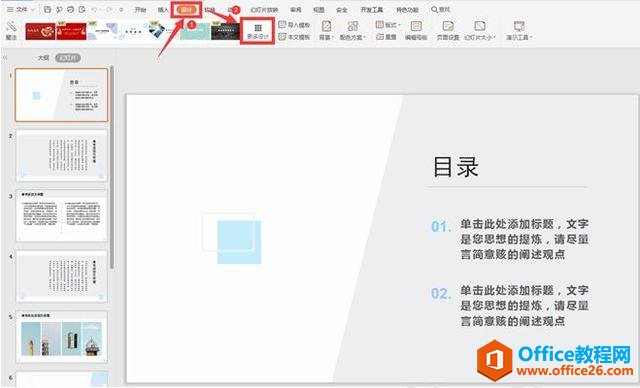Collapse the slide panel with the chevron icon

click(5, 58)
